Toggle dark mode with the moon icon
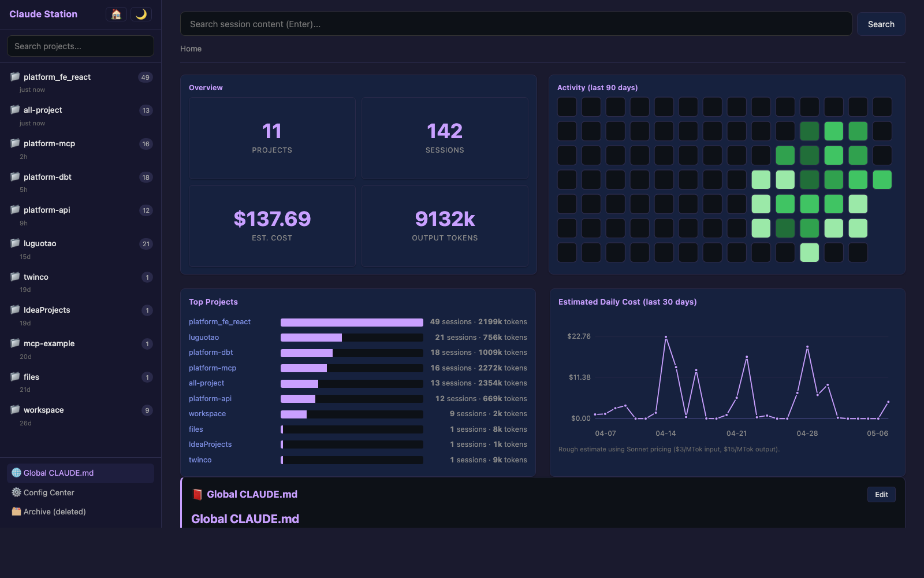This screenshot has width=924, height=578. point(141,14)
